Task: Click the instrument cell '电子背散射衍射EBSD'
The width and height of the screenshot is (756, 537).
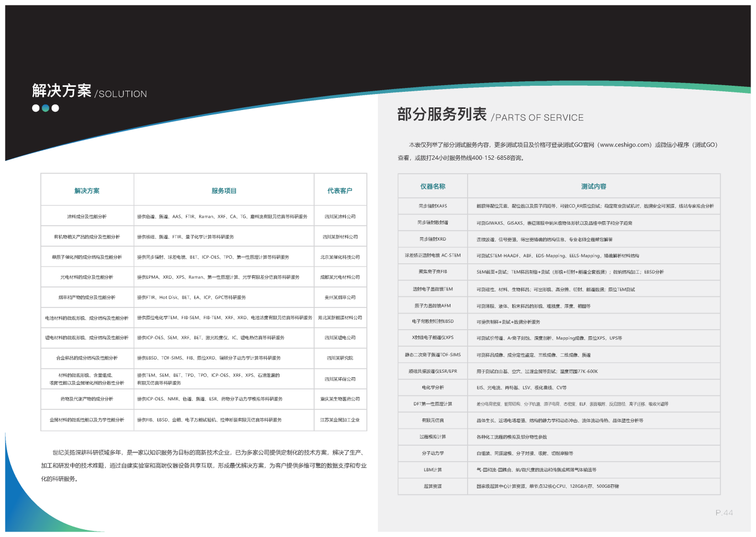Action: tap(433, 321)
